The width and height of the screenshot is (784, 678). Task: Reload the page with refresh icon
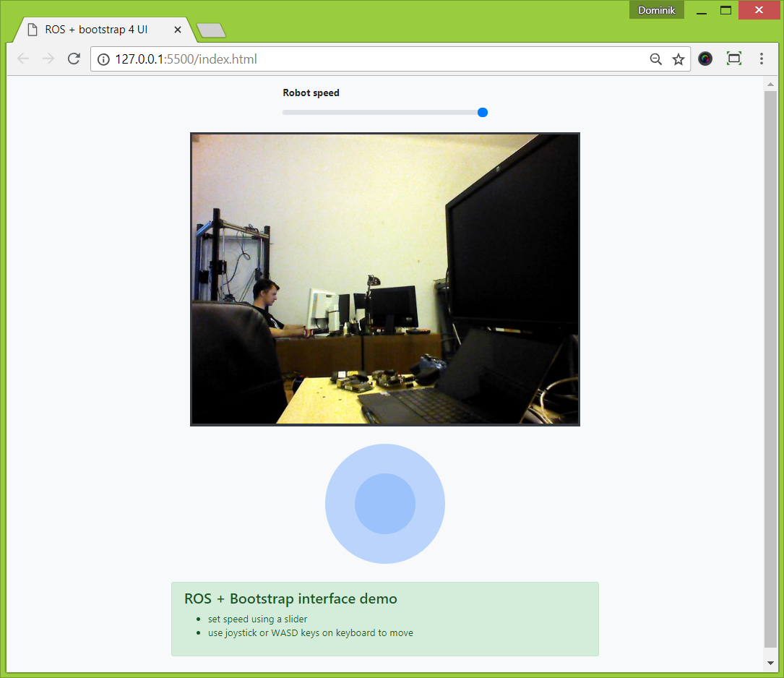74,59
